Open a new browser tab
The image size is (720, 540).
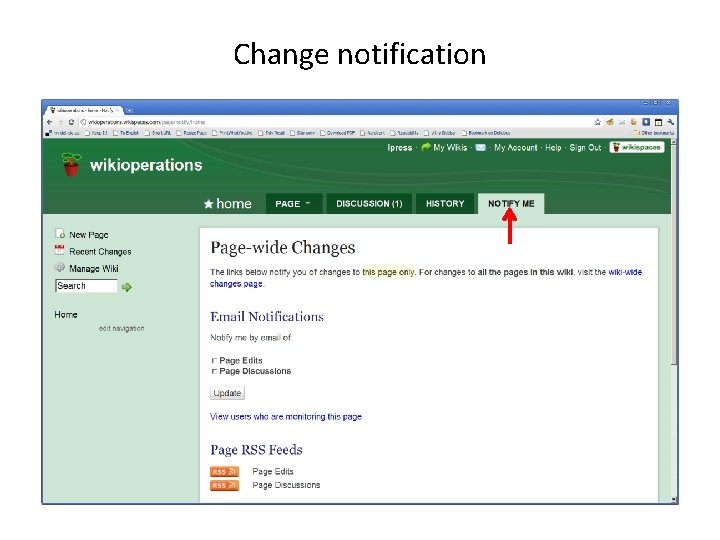point(129,110)
